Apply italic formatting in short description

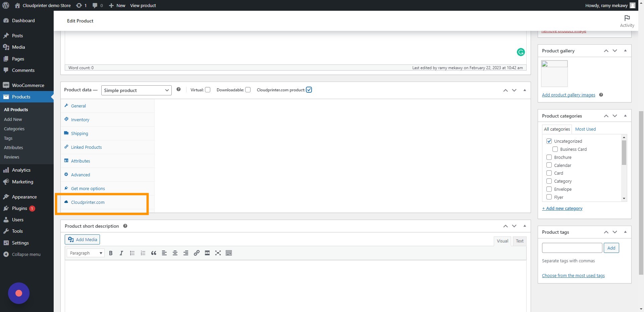click(x=121, y=253)
